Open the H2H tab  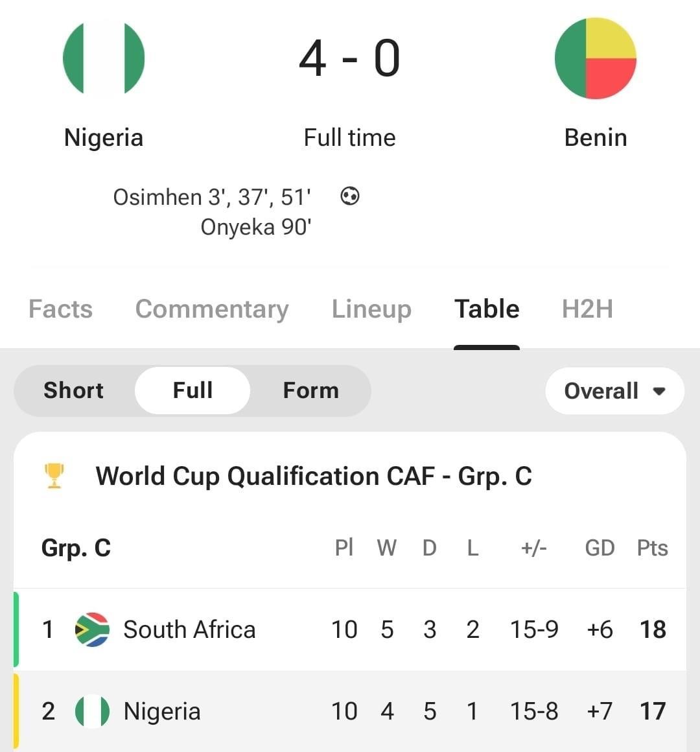(x=587, y=309)
